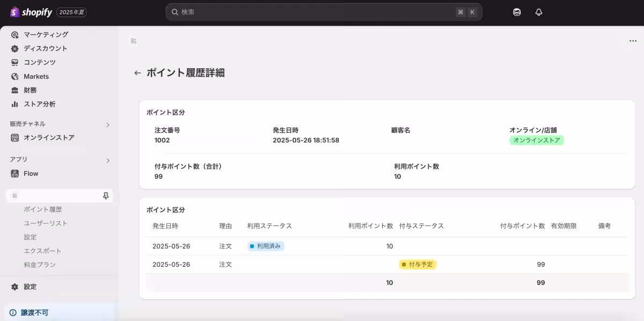Screen dimensions: 644x321
Task: Toggle the pin for the installed app
Action: (x=106, y=195)
